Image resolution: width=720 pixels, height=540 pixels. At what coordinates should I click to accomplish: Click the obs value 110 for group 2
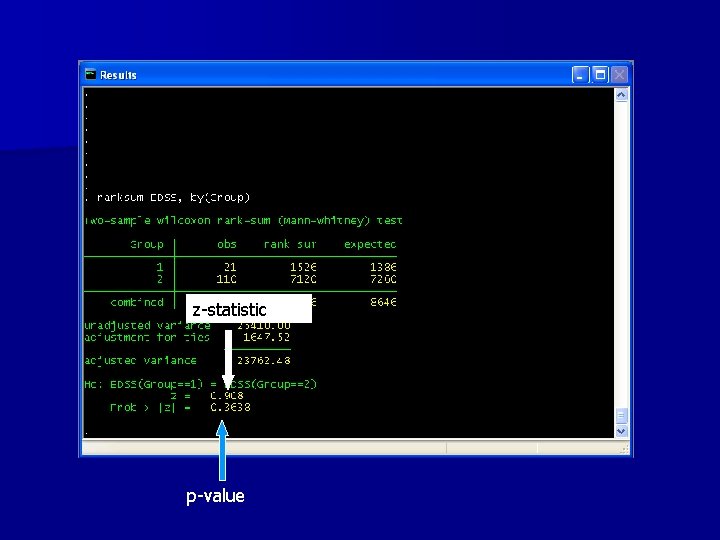(226, 279)
